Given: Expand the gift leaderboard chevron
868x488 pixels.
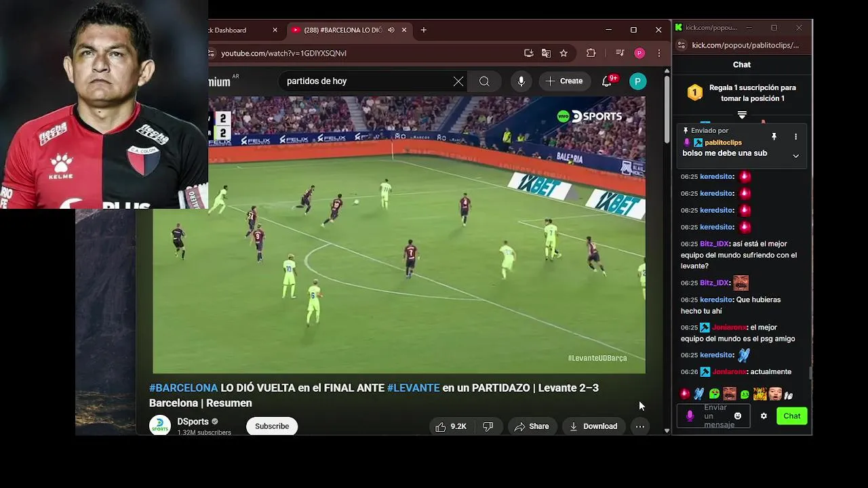Looking at the screenshot, I should tap(742, 115).
